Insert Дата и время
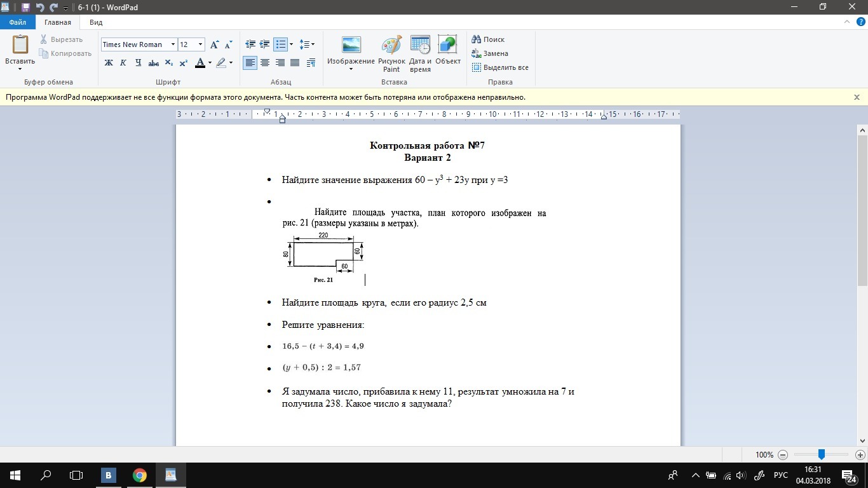Viewport: 868px width, 488px height. click(420, 53)
